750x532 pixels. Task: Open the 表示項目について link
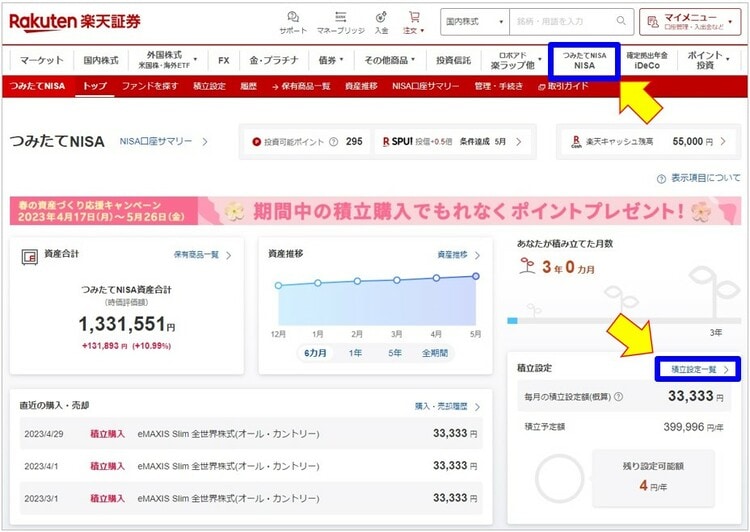coord(706,178)
